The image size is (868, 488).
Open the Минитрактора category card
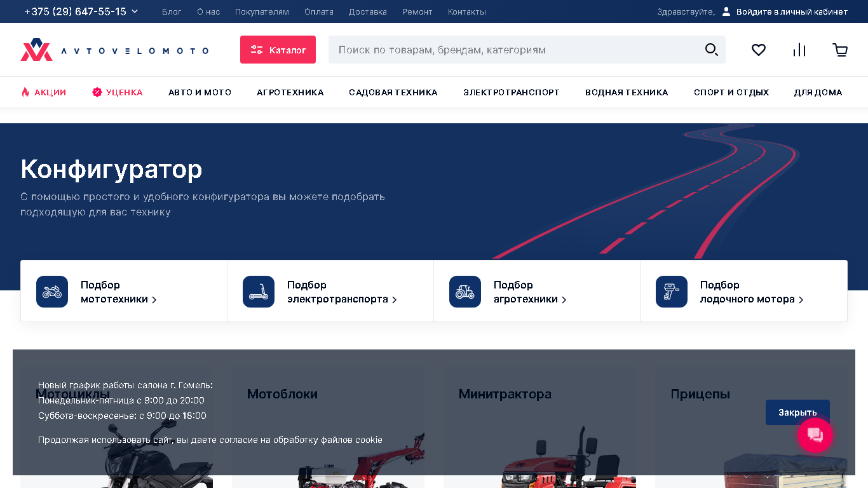pos(539,427)
